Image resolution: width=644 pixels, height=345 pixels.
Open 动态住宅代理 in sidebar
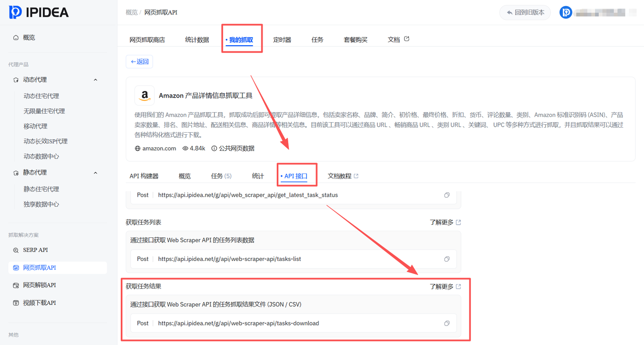(41, 96)
